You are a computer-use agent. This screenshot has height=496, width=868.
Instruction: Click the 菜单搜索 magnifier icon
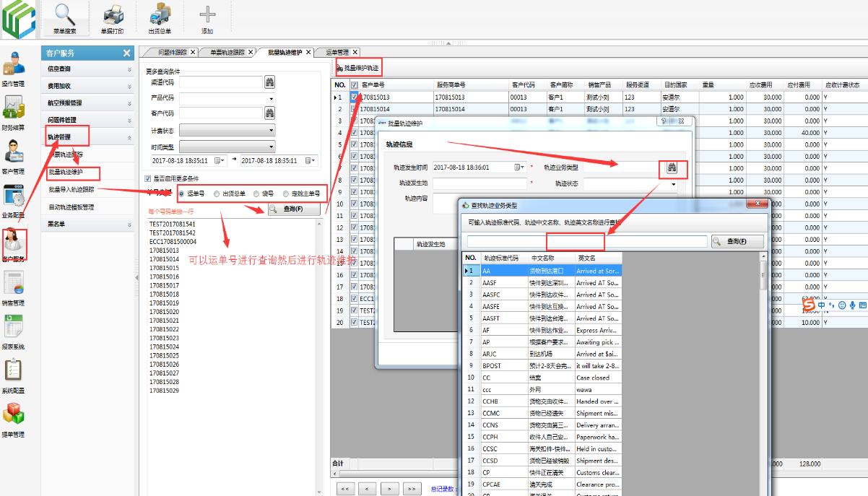(x=66, y=15)
